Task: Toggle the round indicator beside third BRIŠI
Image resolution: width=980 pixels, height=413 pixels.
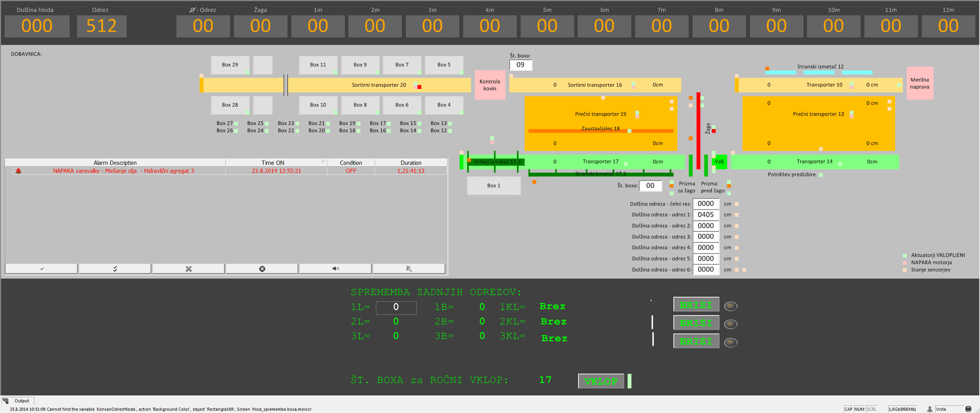Action: [x=731, y=342]
